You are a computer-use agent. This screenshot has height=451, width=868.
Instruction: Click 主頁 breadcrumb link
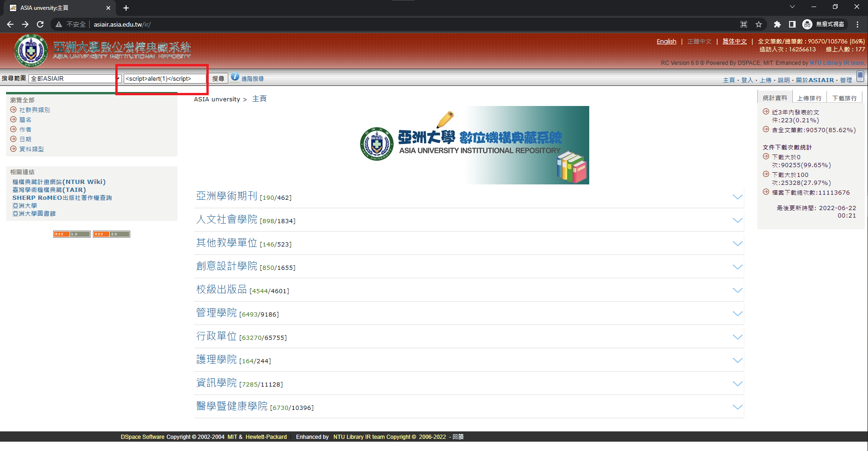pyautogui.click(x=259, y=99)
